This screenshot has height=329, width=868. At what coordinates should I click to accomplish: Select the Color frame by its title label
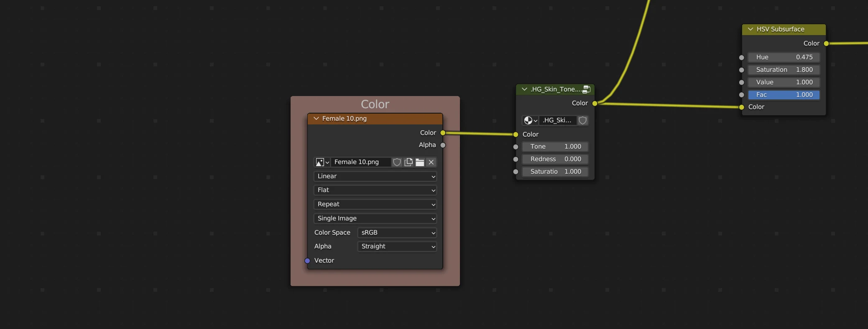tap(375, 104)
